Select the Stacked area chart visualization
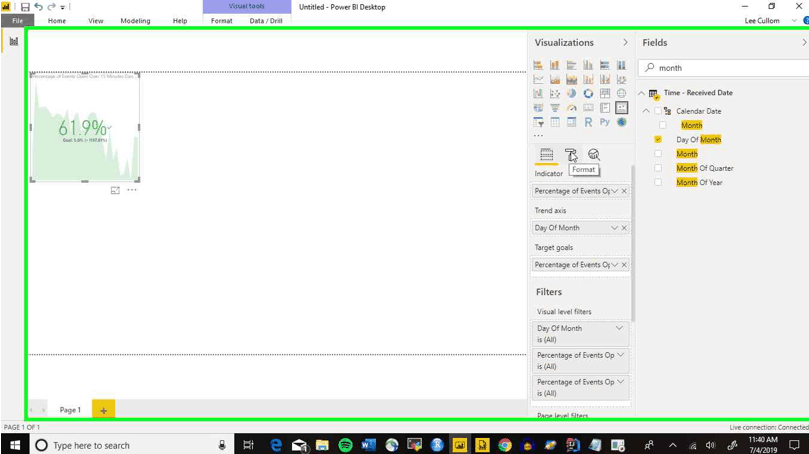Viewport: 809px width, 454px height. click(571, 79)
